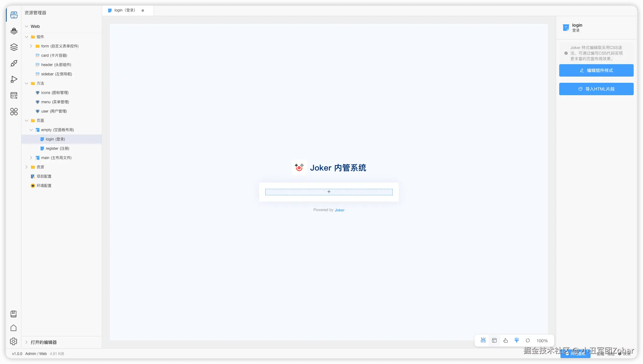The width and height of the screenshot is (643, 364).
Task: Click the robot assistant icon in bottom toolbar
Action: 483,340
